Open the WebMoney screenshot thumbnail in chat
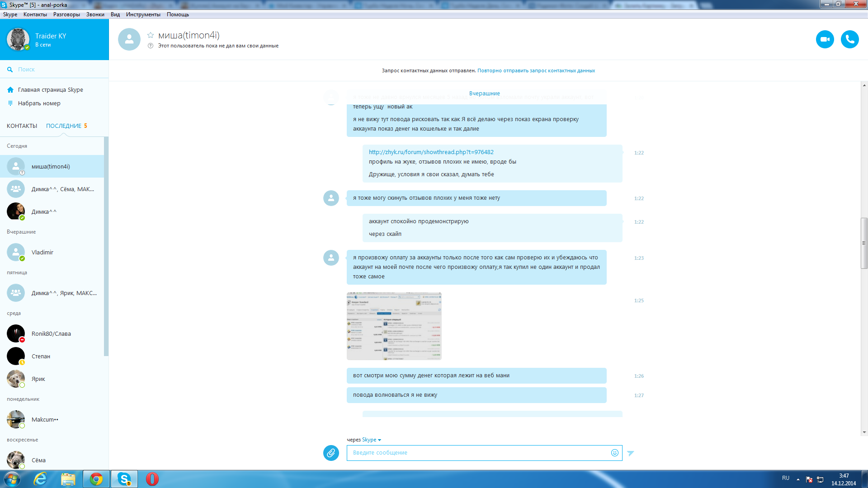868x488 pixels. tap(394, 326)
